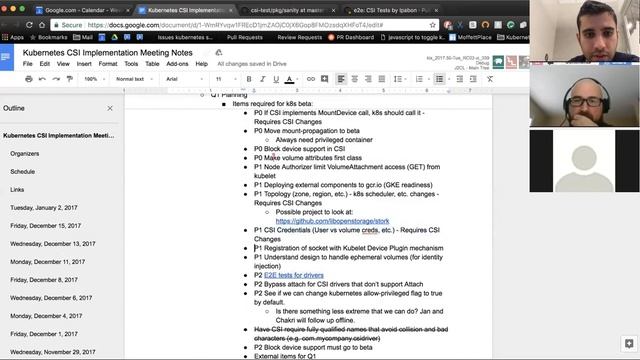The height and width of the screenshot is (360, 640).
Task: Click the Chrome address bar
Action: pos(245,25)
